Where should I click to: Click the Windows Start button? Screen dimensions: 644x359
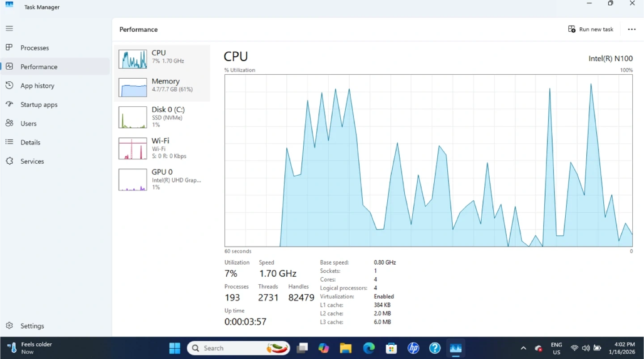174,348
